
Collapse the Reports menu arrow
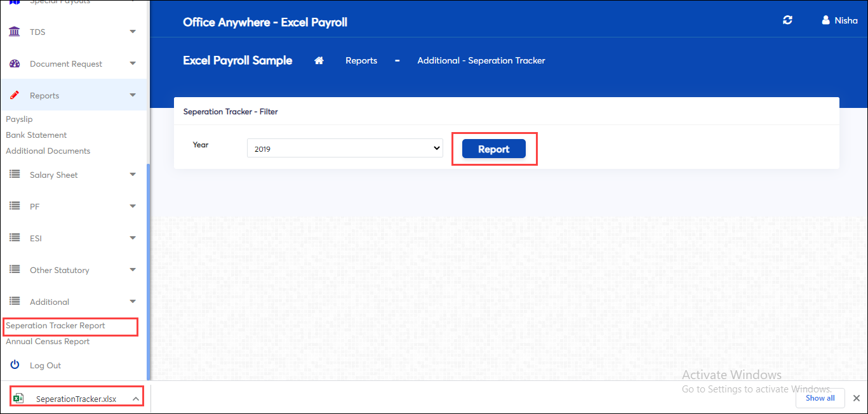pos(133,95)
